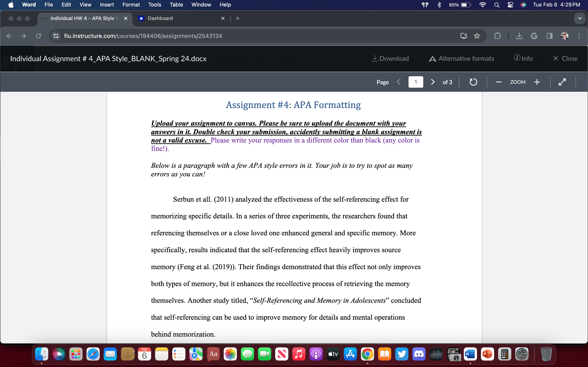Enter fullscreen document view
Image resolution: width=588 pixels, height=367 pixels.
click(562, 82)
